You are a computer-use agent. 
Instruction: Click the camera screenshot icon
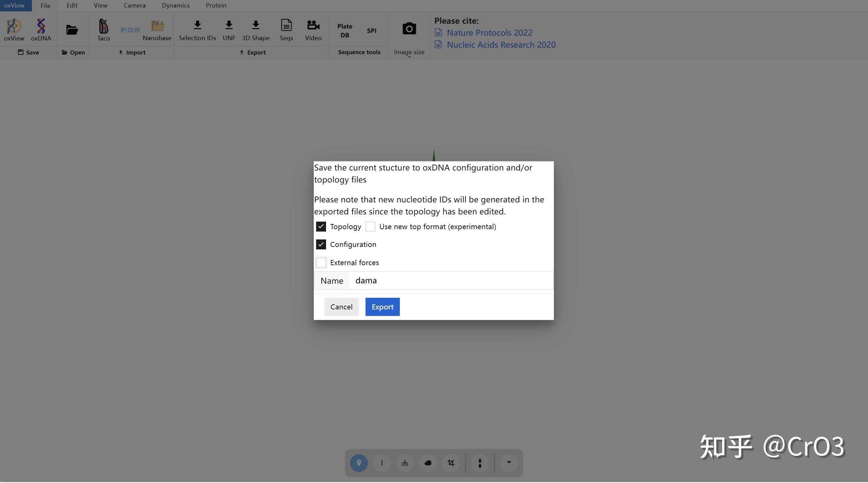[409, 29]
